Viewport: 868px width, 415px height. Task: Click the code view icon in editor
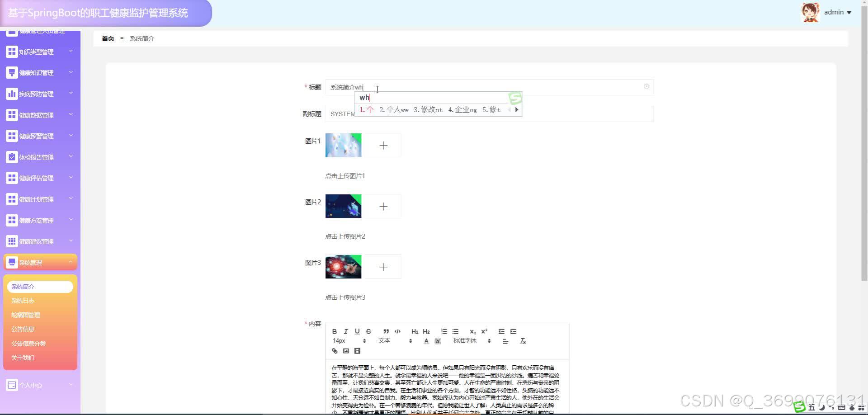tap(397, 331)
